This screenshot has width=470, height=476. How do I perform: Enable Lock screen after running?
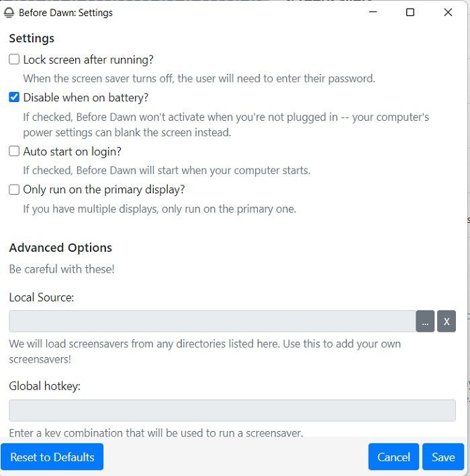click(14, 60)
